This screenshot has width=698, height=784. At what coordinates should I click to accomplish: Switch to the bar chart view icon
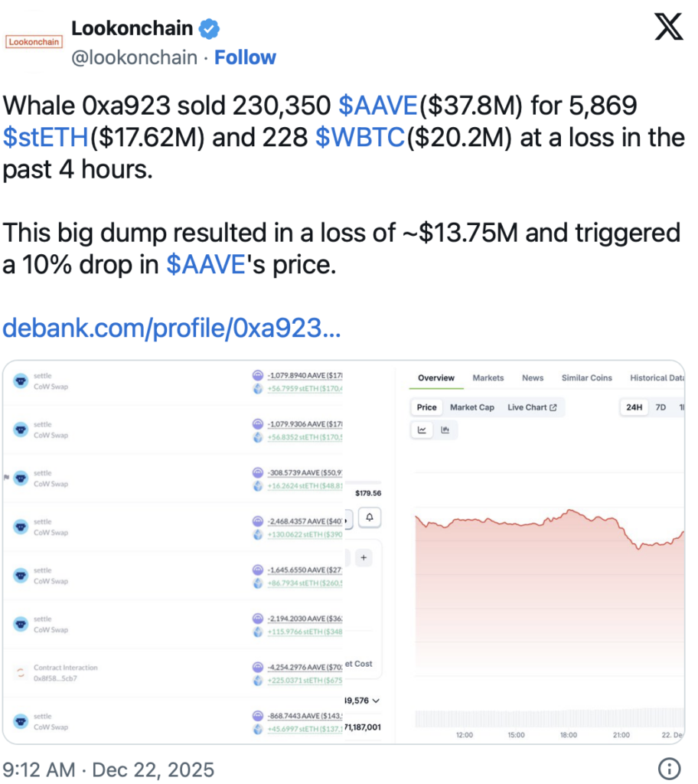point(446,430)
